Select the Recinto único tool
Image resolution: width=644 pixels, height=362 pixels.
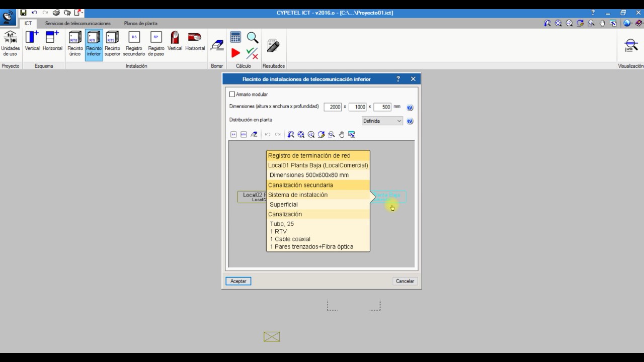pyautogui.click(x=75, y=44)
